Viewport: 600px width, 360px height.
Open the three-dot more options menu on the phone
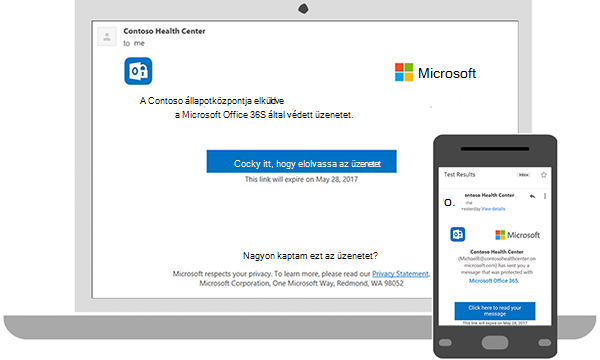pyautogui.click(x=545, y=196)
